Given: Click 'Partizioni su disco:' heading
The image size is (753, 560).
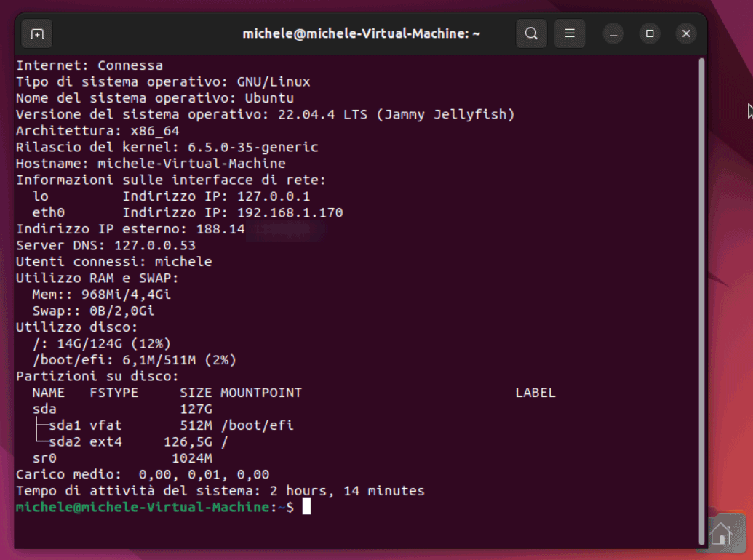Looking at the screenshot, I should 97,376.
